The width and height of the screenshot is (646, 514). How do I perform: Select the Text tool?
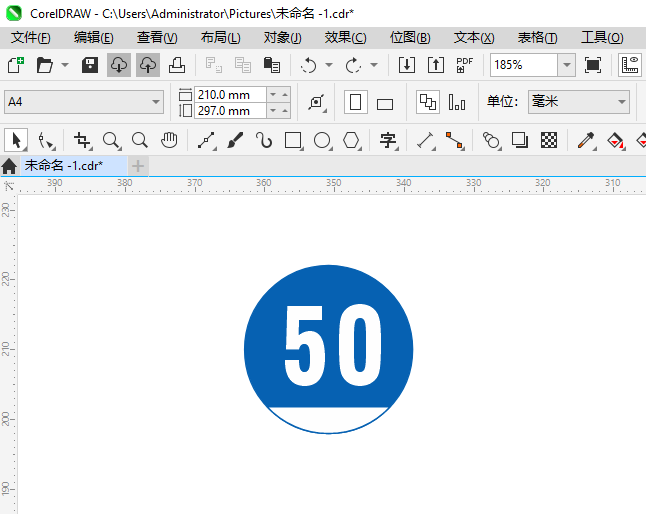point(388,140)
